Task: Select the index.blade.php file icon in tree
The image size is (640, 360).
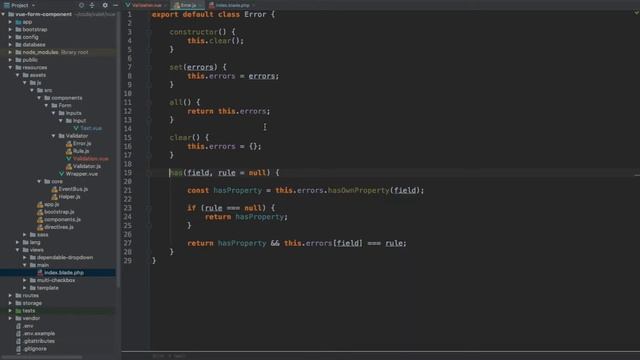Action: (40, 273)
